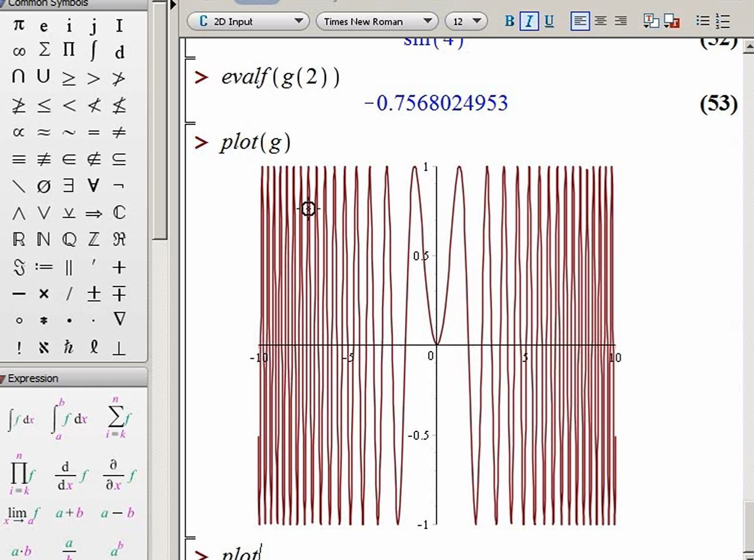The width and height of the screenshot is (754, 560).
Task: Insert the integral sign from Common Symbols
Action: [x=93, y=51]
